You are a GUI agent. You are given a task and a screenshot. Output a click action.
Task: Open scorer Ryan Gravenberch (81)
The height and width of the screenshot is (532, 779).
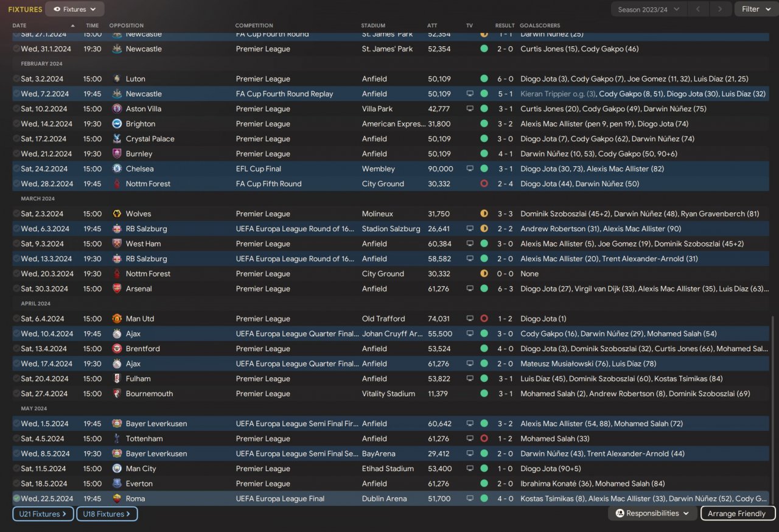coord(720,214)
